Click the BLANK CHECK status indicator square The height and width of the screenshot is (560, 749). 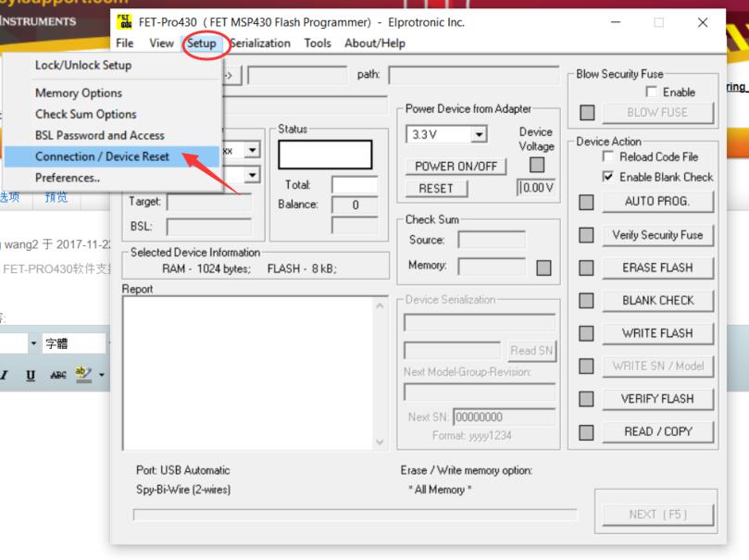(586, 301)
